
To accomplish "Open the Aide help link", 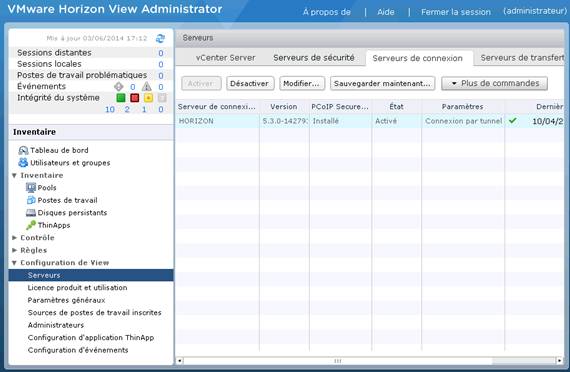I will click(x=386, y=12).
